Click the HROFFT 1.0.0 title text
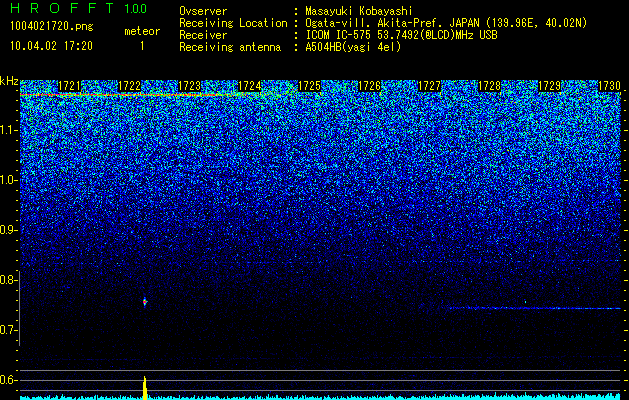Screen dimensions: 629x400 79,8
